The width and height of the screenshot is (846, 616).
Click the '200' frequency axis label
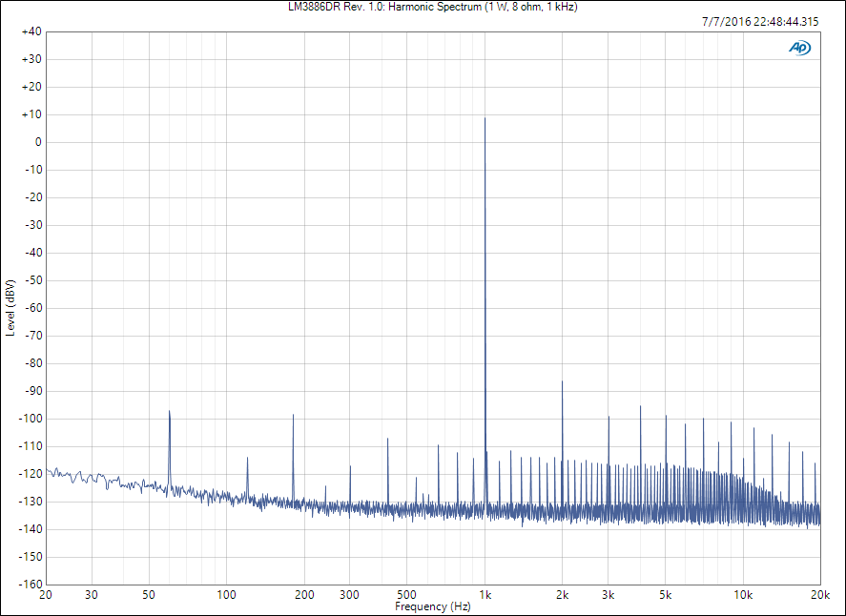304,595
